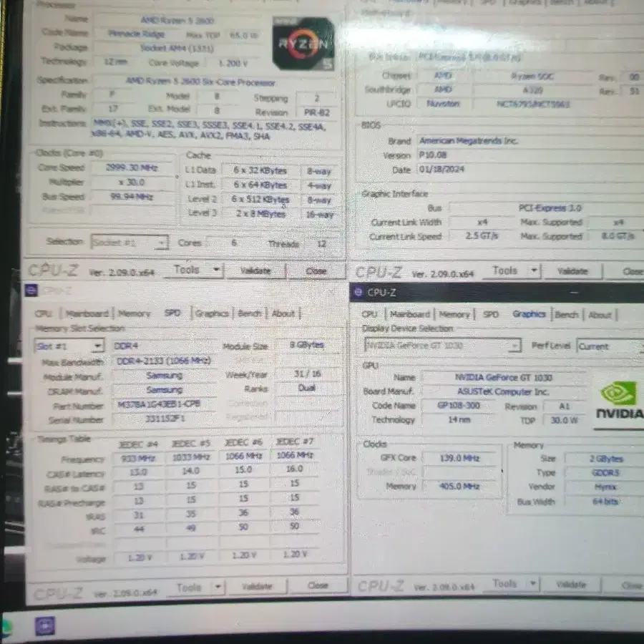Switch to the SPD tab in the Graphics window
This screenshot has height=644, width=644.
point(491,315)
